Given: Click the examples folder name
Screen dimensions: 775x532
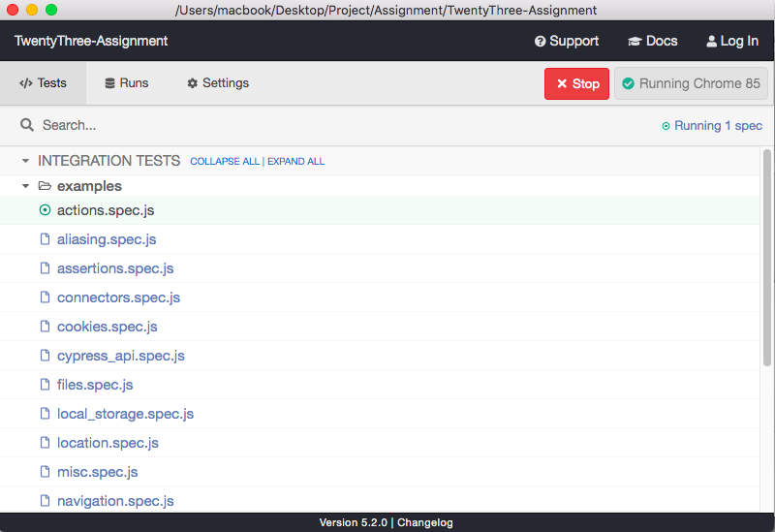Looking at the screenshot, I should (x=89, y=186).
